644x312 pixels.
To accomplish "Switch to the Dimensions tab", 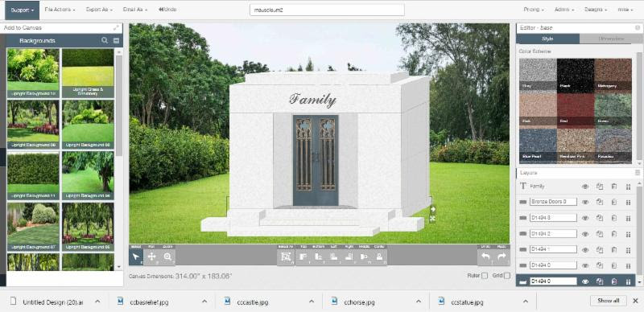I will pos(611,39).
